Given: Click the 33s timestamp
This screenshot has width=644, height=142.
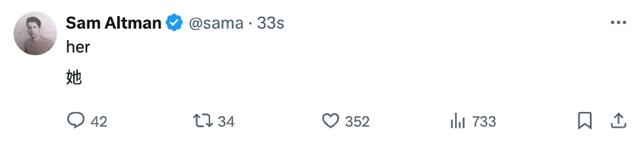Looking at the screenshot, I should coord(271,23).
